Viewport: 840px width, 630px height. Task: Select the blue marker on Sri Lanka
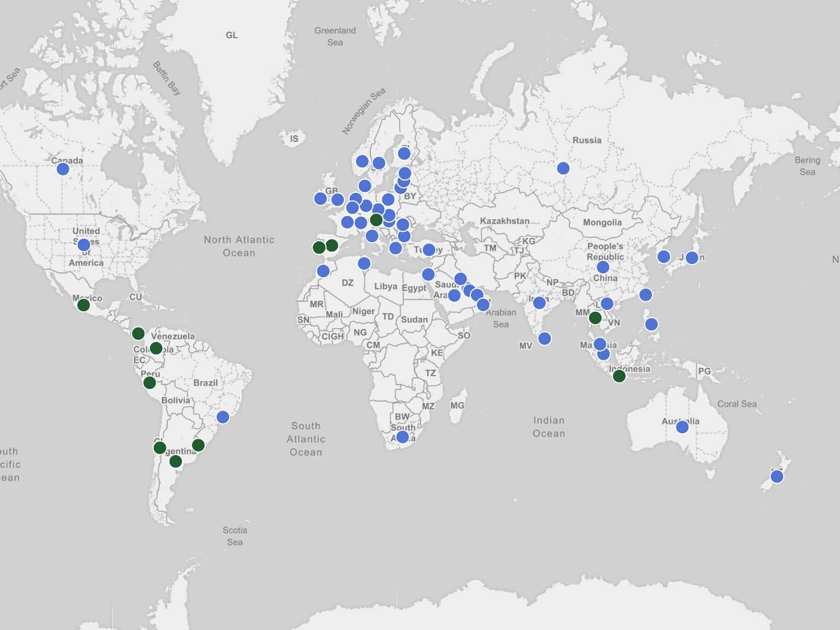(544, 339)
